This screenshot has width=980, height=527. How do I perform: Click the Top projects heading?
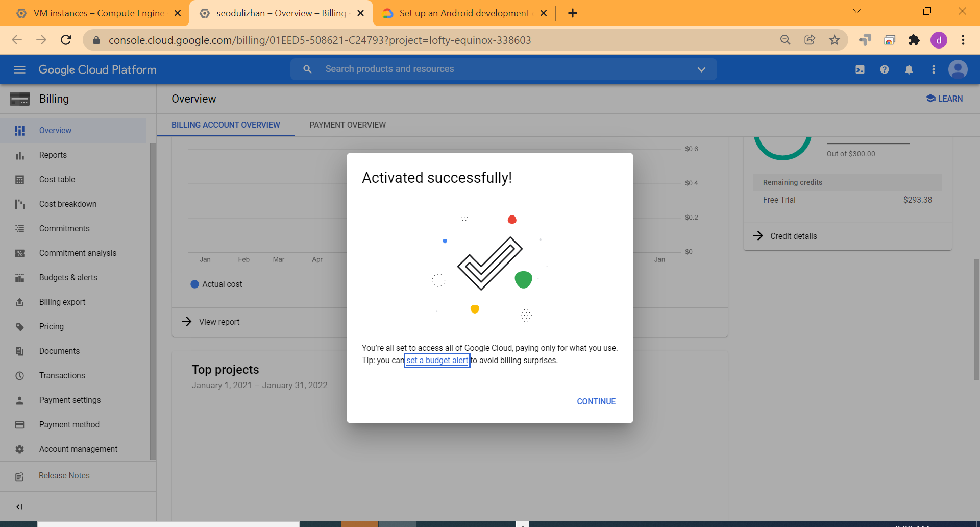point(225,370)
